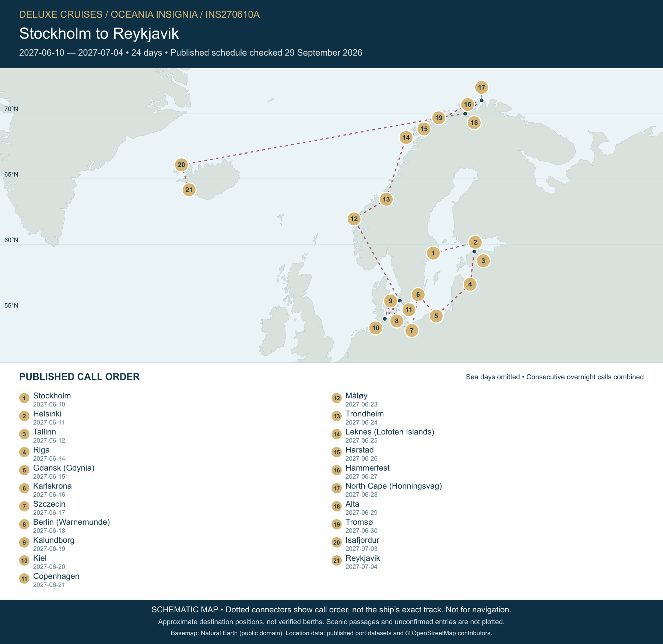This screenshot has width=663, height=644.
Task: Select map marker 15 at Harstad
Action: point(424,129)
